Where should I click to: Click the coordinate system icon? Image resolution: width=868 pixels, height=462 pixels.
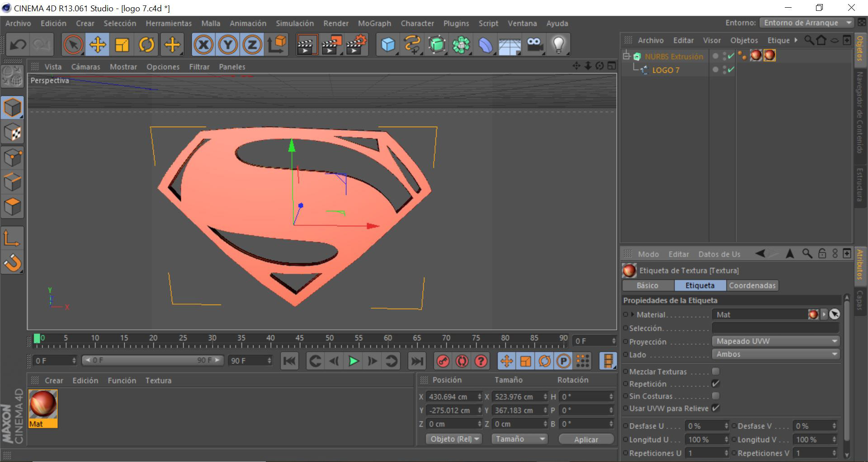pyautogui.click(x=277, y=44)
